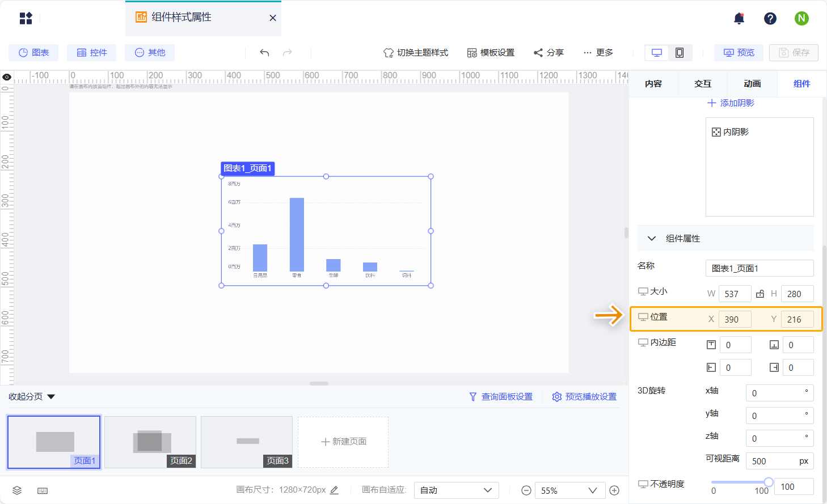Open the 更多 more menu

598,53
